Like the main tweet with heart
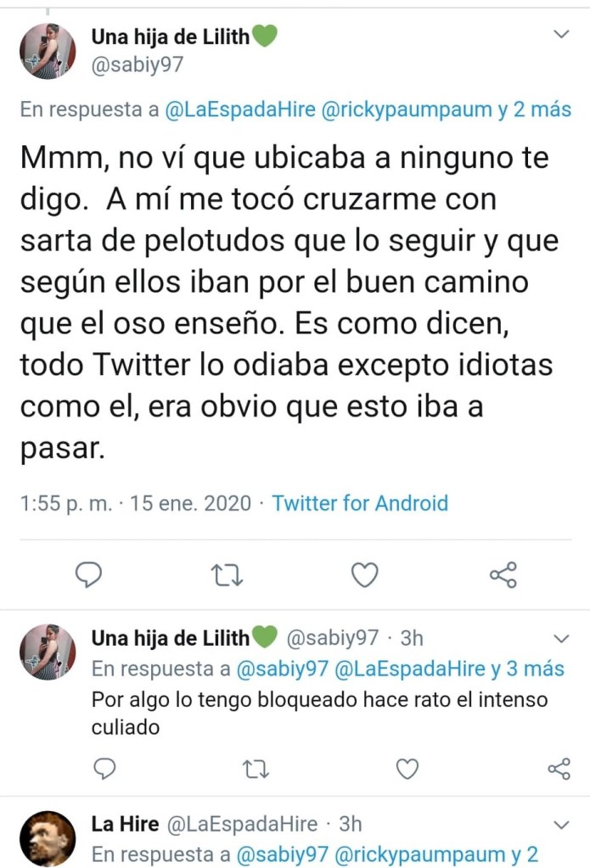 point(364,575)
